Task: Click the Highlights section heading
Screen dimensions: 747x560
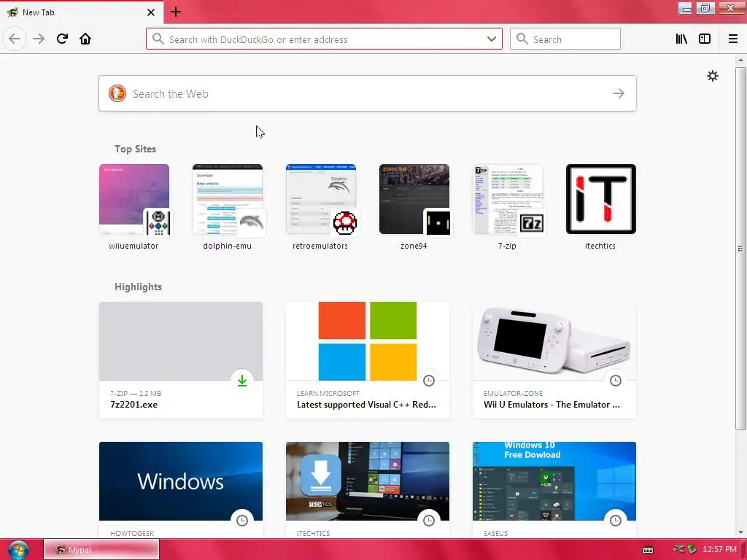Action: click(x=138, y=287)
